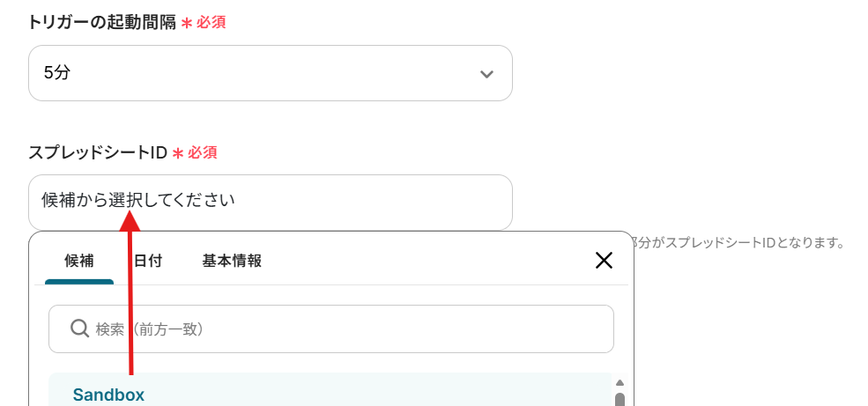The height and width of the screenshot is (406, 868).
Task: Switch to the 日付 tab
Action: pyautogui.click(x=148, y=261)
